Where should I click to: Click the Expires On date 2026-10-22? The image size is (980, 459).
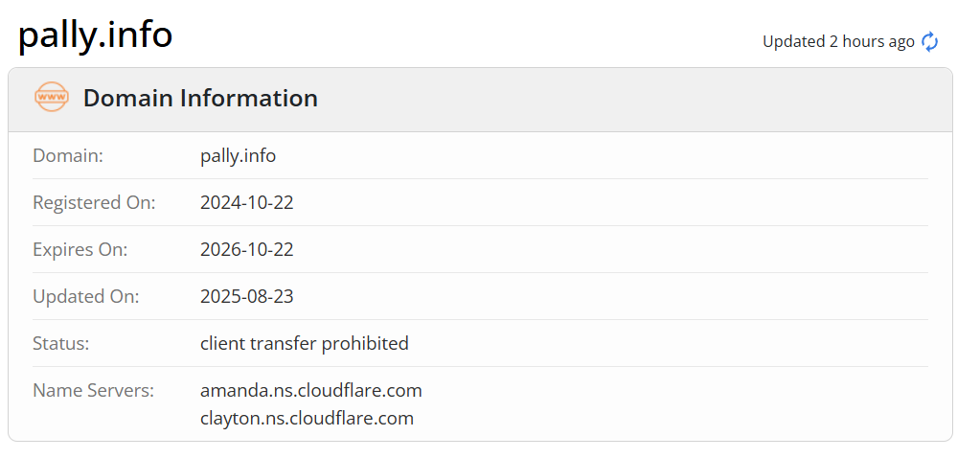246,249
